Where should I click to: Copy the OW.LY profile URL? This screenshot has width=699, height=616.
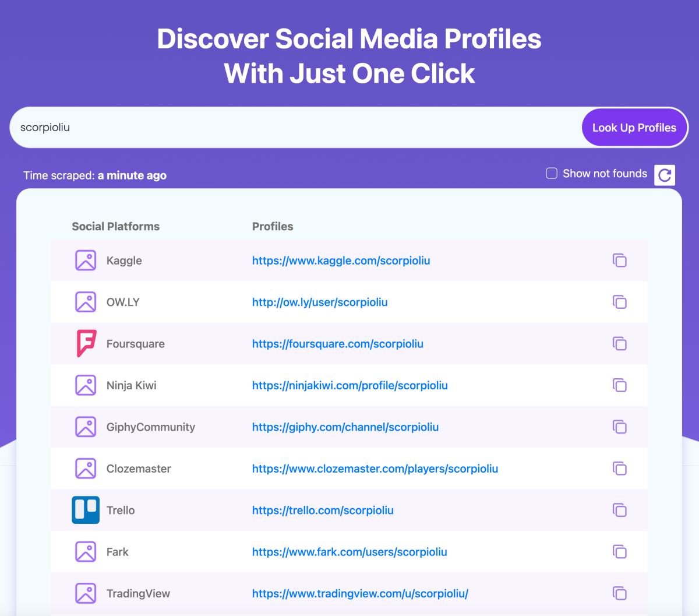(619, 302)
